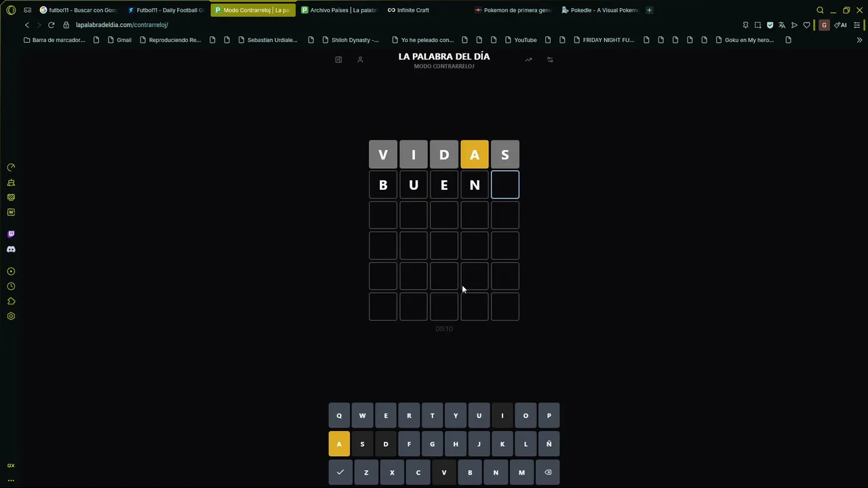Viewport: 868px width, 488px height.
Task: Open the Yo he peleado con... bookmark
Action: pos(422,40)
